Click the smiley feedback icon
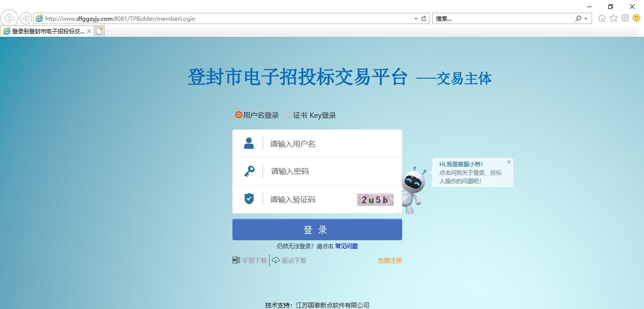 coord(636,18)
